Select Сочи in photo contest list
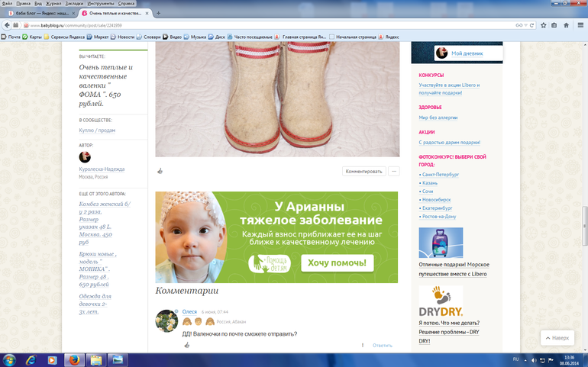588x367 pixels. point(428,192)
